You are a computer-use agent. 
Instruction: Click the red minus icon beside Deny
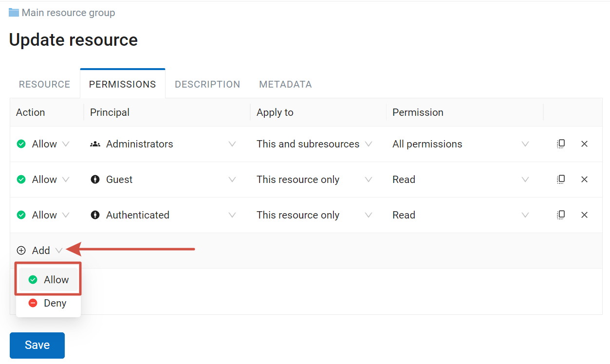tap(33, 303)
